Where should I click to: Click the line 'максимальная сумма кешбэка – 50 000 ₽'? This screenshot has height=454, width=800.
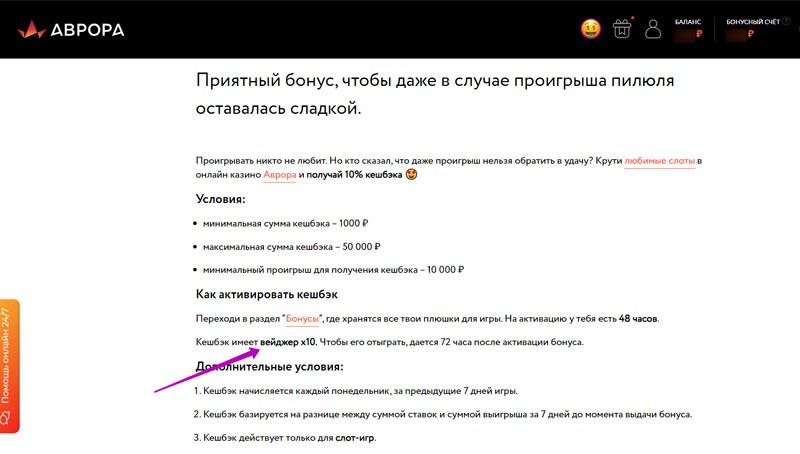291,247
